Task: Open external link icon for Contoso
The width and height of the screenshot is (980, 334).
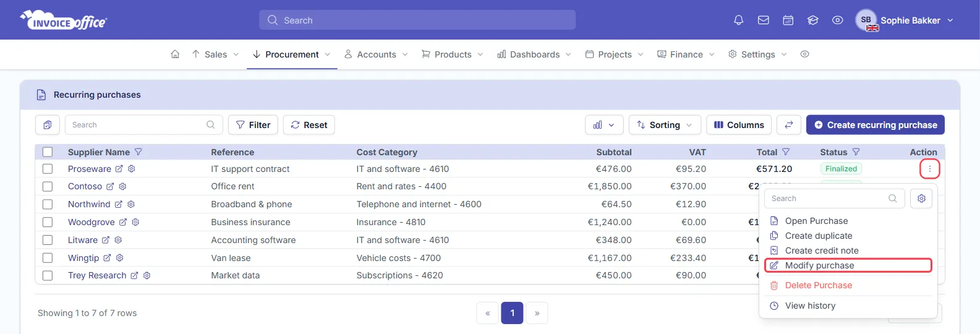Action: click(110, 186)
